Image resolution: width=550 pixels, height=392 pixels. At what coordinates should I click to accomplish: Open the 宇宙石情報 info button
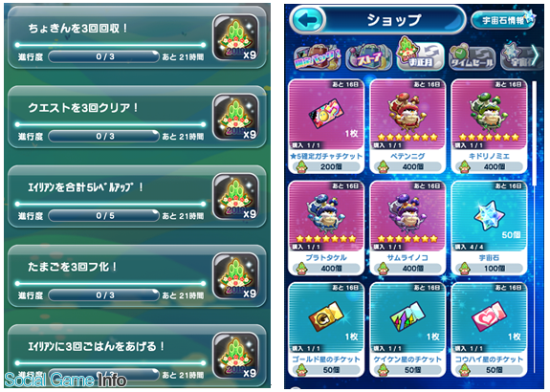click(503, 20)
